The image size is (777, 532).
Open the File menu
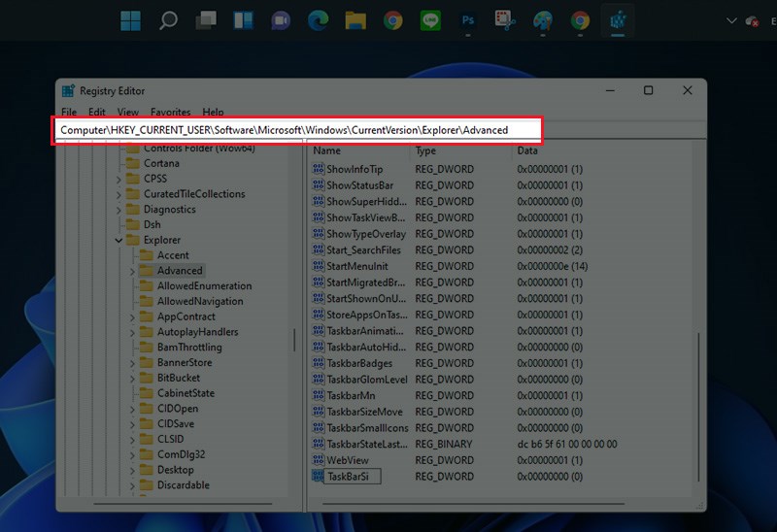click(69, 113)
